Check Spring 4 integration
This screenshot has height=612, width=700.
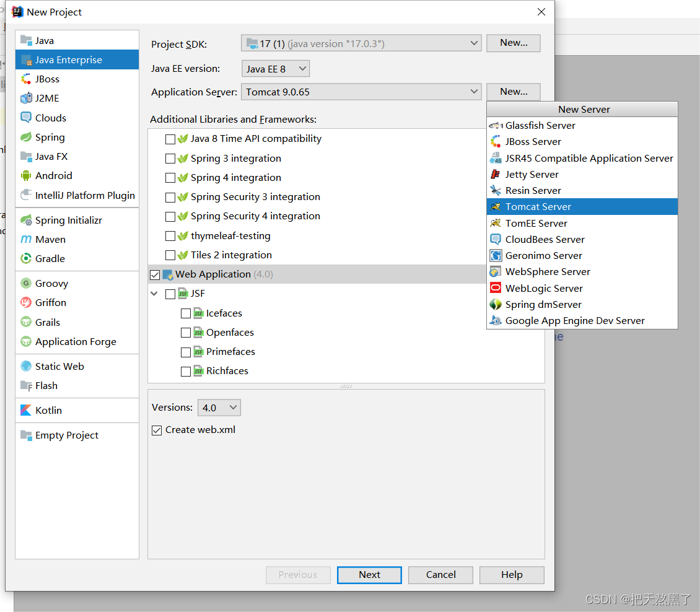tap(170, 178)
